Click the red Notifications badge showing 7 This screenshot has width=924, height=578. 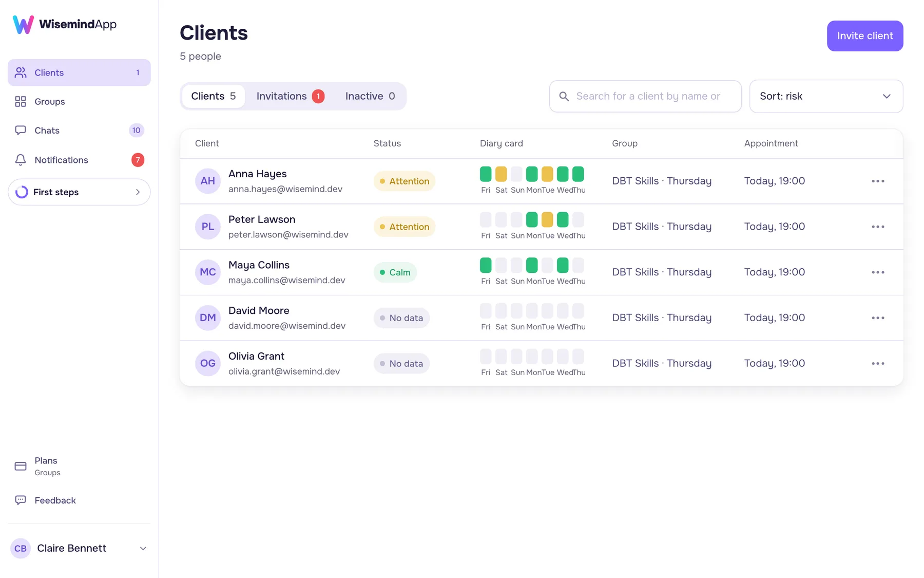138,160
